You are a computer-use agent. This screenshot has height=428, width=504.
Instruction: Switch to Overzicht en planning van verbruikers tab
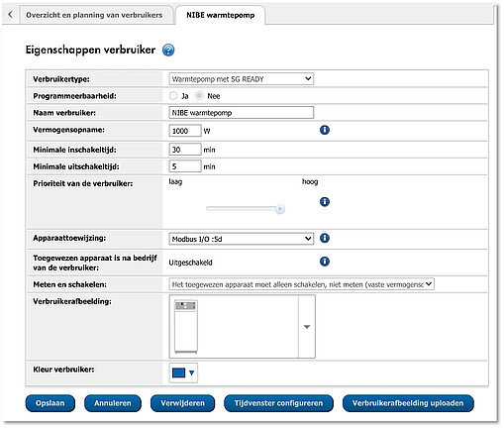pos(94,15)
